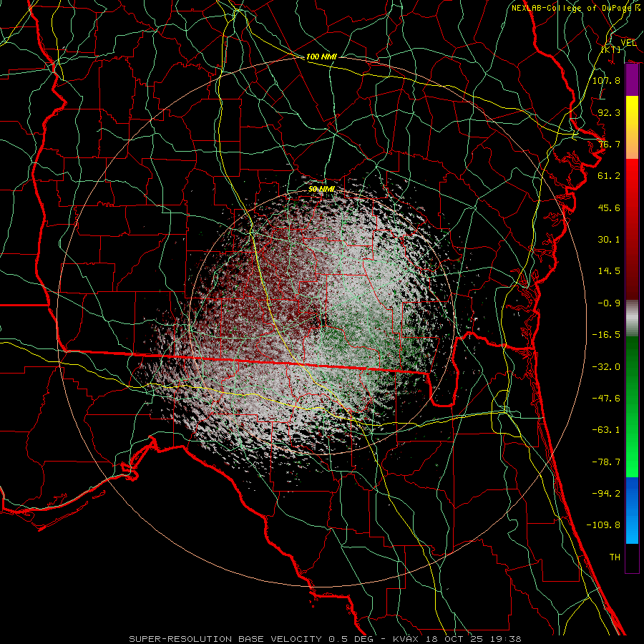Click the 92.3 legend value
Screen dimensions: 644x644
click(609, 112)
